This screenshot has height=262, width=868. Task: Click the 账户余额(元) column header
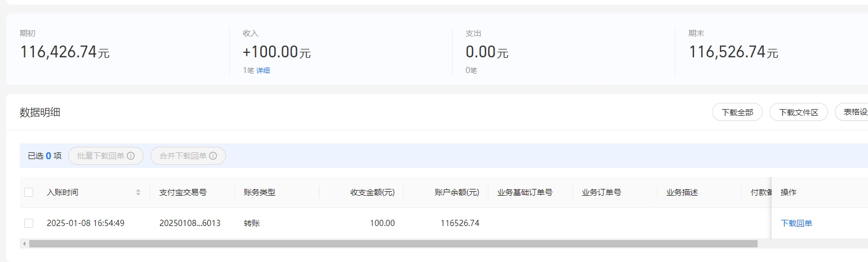[457, 192]
